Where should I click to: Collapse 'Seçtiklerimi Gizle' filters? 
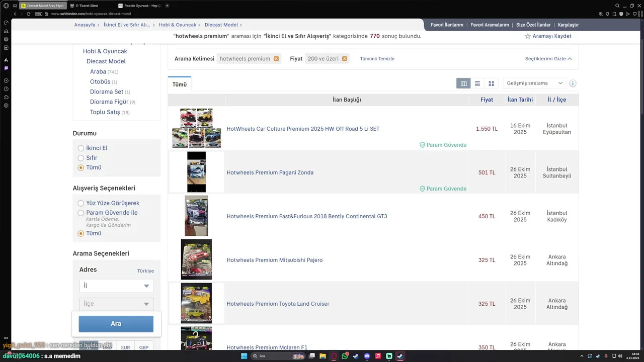tap(548, 59)
